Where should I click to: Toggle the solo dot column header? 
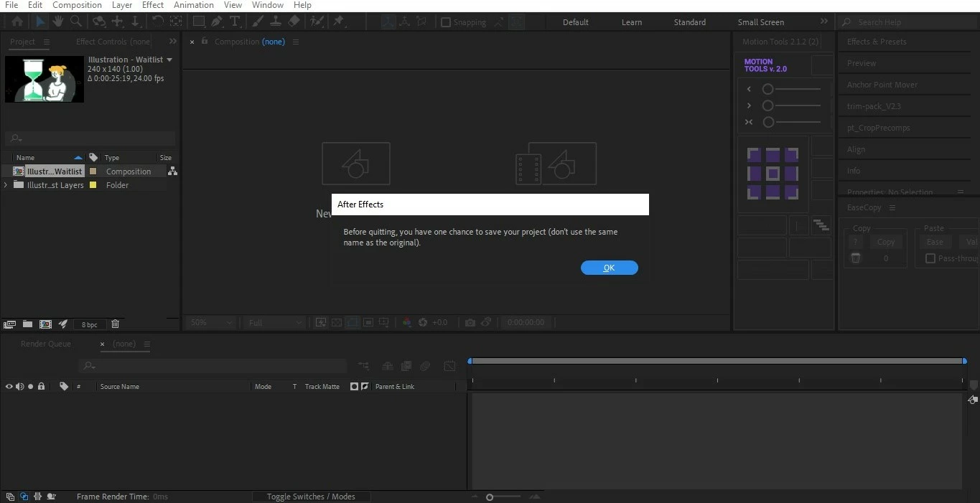pyautogui.click(x=30, y=386)
